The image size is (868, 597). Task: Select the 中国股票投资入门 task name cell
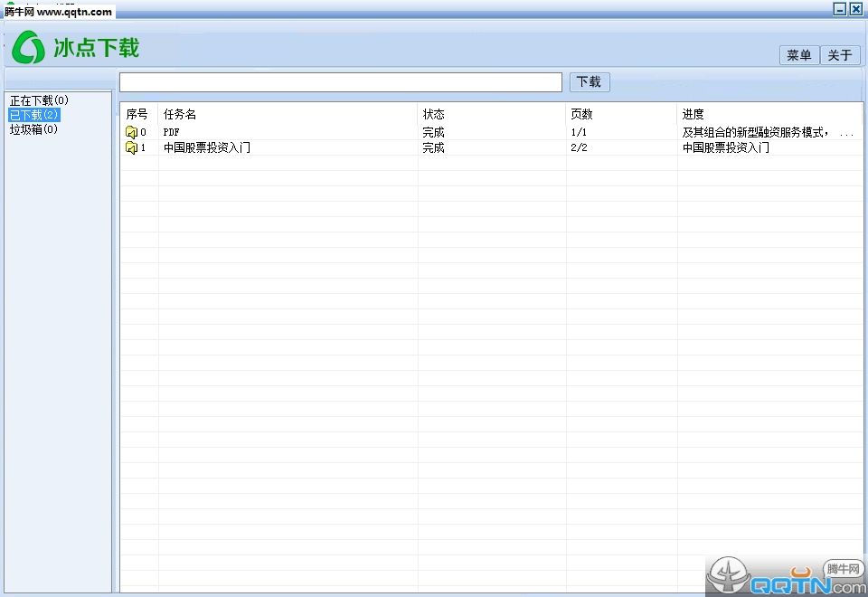[x=206, y=147]
